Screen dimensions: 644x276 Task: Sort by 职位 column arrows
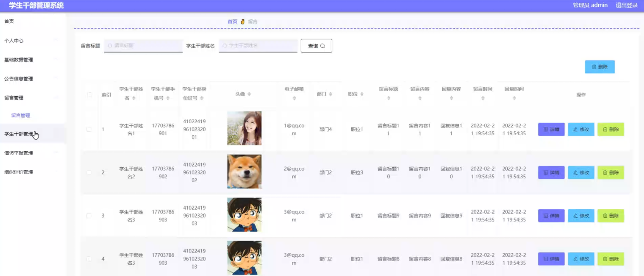pos(362,94)
